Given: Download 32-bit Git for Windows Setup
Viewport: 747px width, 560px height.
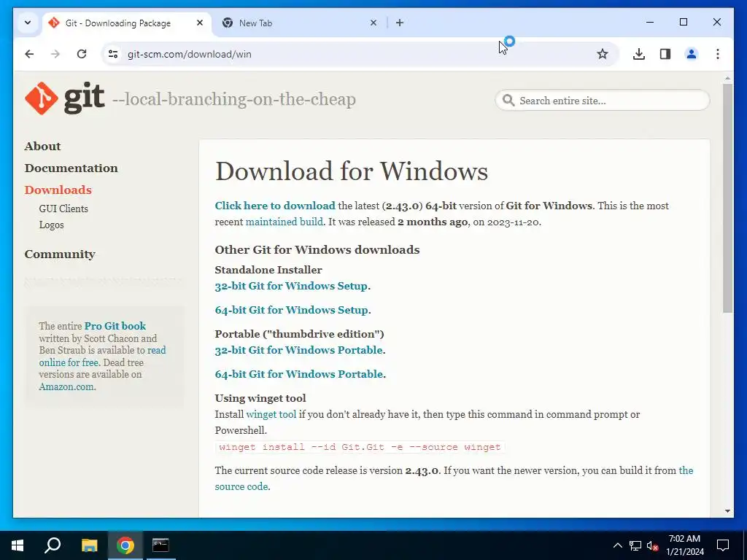Looking at the screenshot, I should [x=291, y=286].
